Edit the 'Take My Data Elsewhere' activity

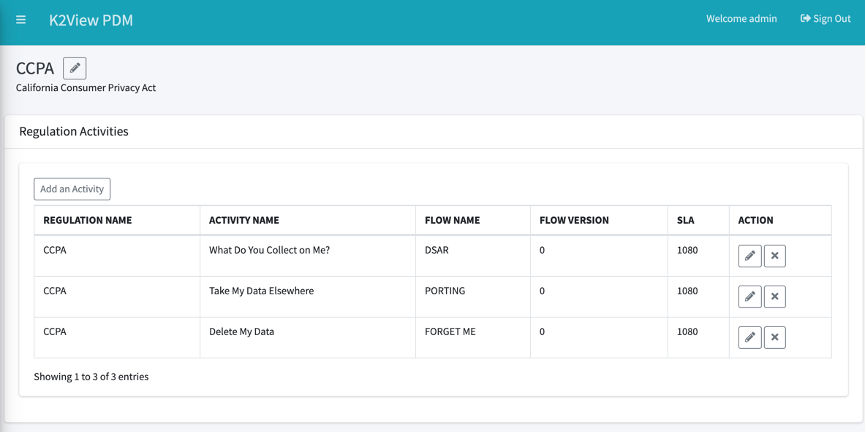(x=749, y=297)
